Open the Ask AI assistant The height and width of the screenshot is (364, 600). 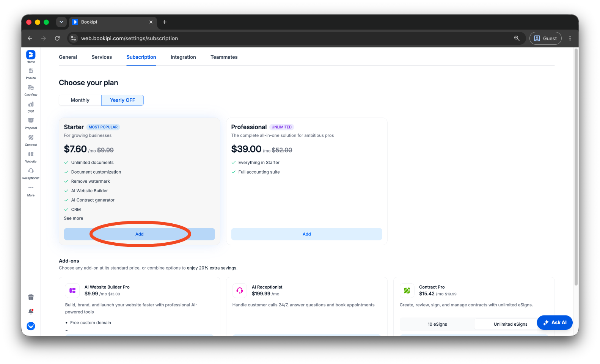point(555,323)
